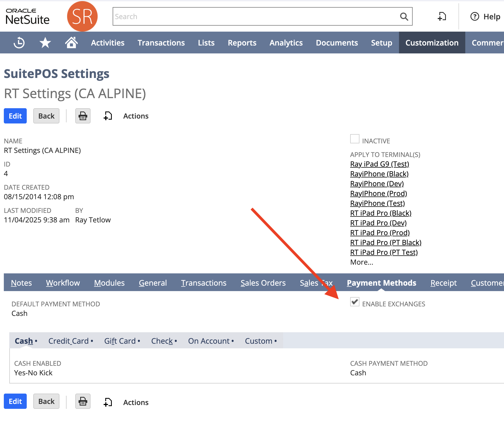Click the search magnifier icon

tap(404, 17)
